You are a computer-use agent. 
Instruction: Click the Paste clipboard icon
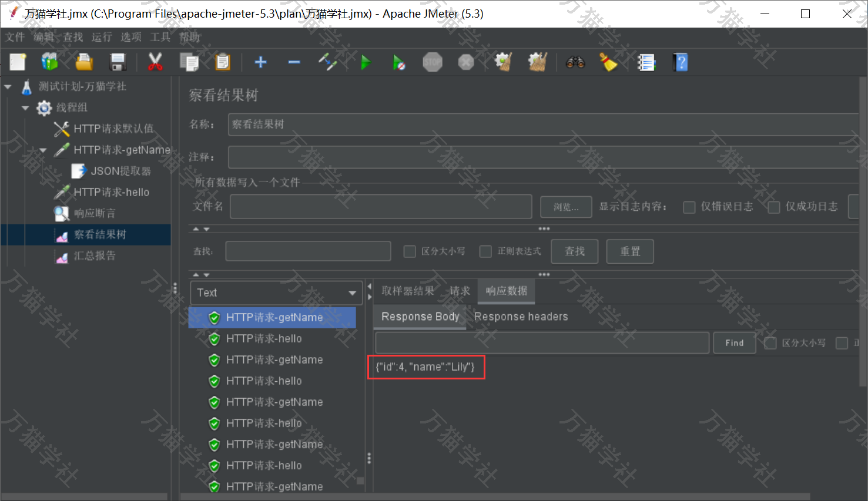pos(223,62)
